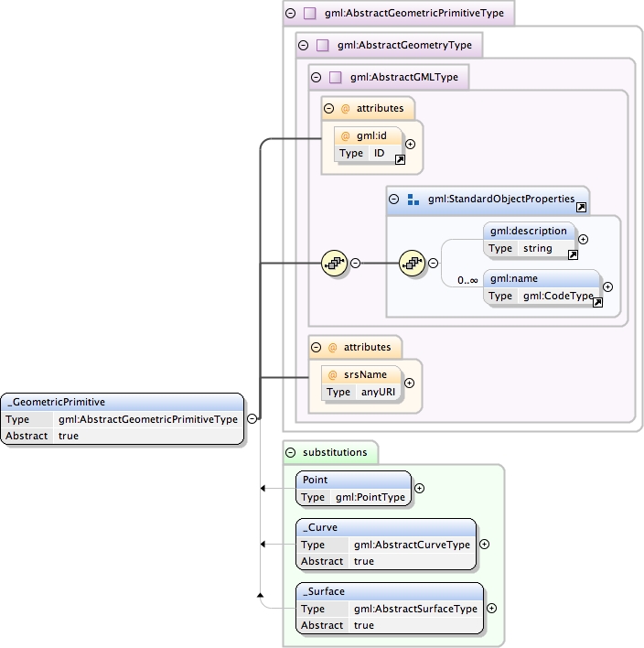Viewport: 644px width, 648px height.
Task: Click gml:AbstractGeometricPrimitiveType complex type icon
Action: pyautogui.click(x=309, y=13)
